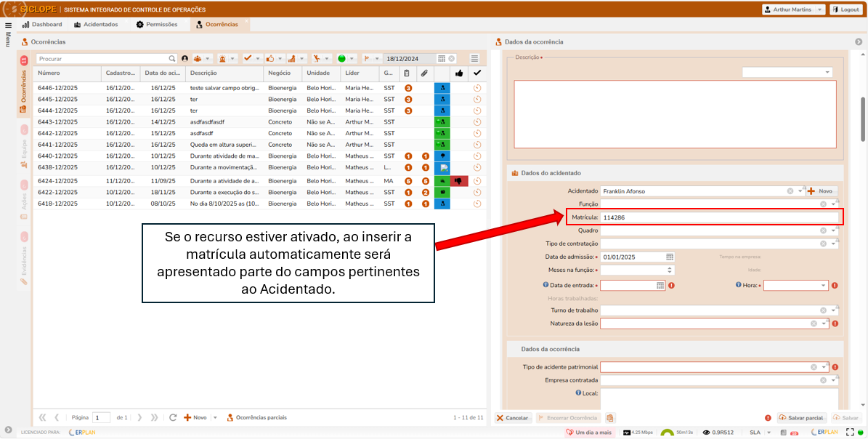Expand the Natureza da lesão dropdown

click(824, 324)
